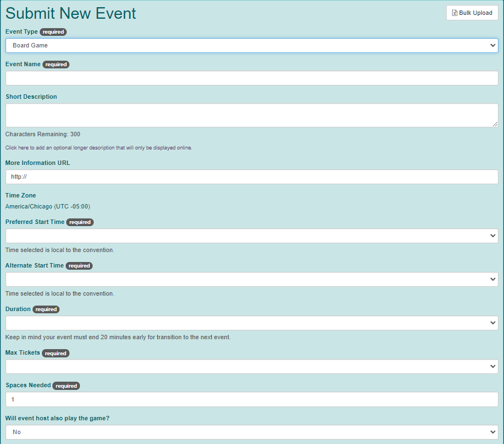Click the Characters Remaining: 300 text
504x444 pixels.
[x=43, y=134]
